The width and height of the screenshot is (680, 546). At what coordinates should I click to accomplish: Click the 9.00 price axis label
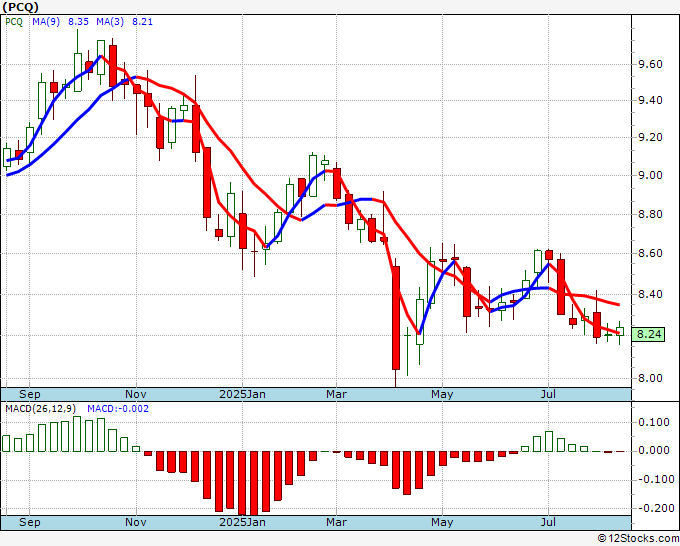[x=651, y=175]
